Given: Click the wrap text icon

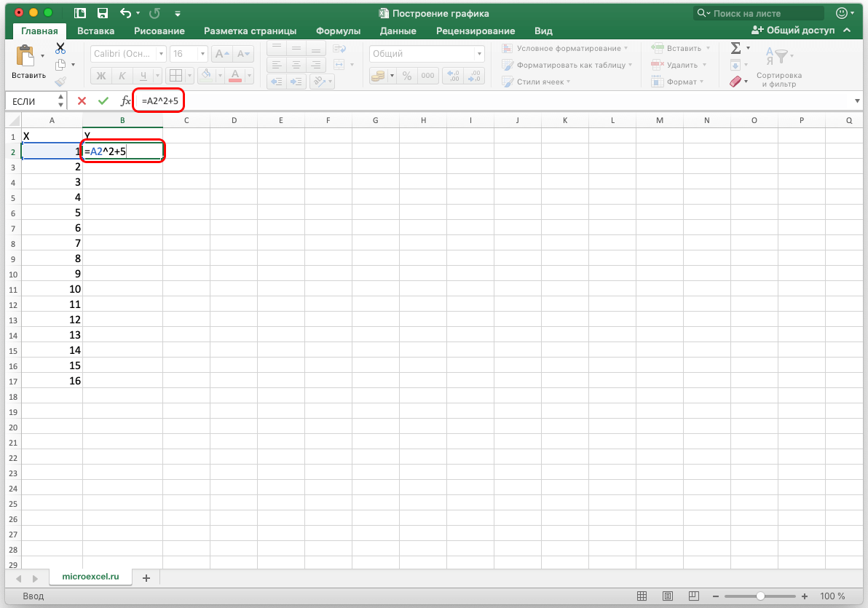Looking at the screenshot, I should pos(339,49).
